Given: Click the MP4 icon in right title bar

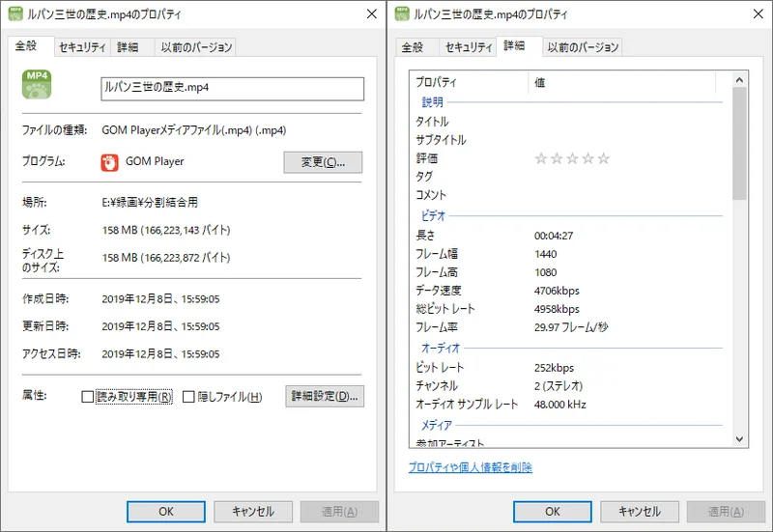Looking at the screenshot, I should [x=401, y=14].
